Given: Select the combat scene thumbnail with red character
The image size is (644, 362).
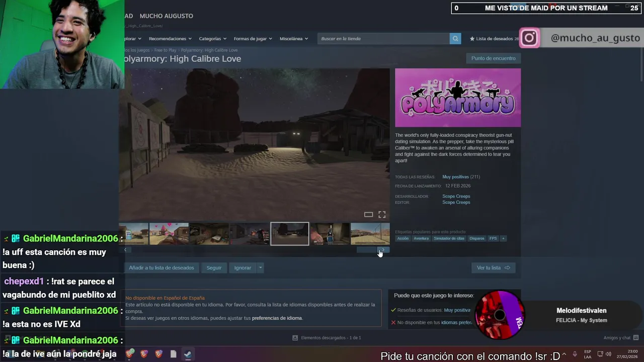Looking at the screenshot, I should click(x=250, y=234).
